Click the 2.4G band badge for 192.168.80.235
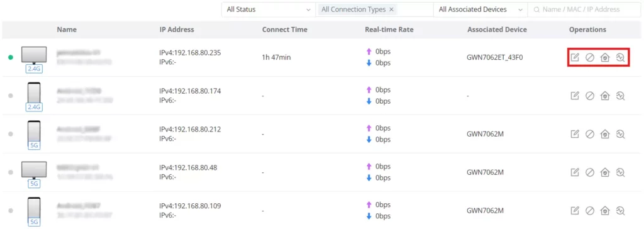This screenshot has height=229, width=644. pos(34,69)
